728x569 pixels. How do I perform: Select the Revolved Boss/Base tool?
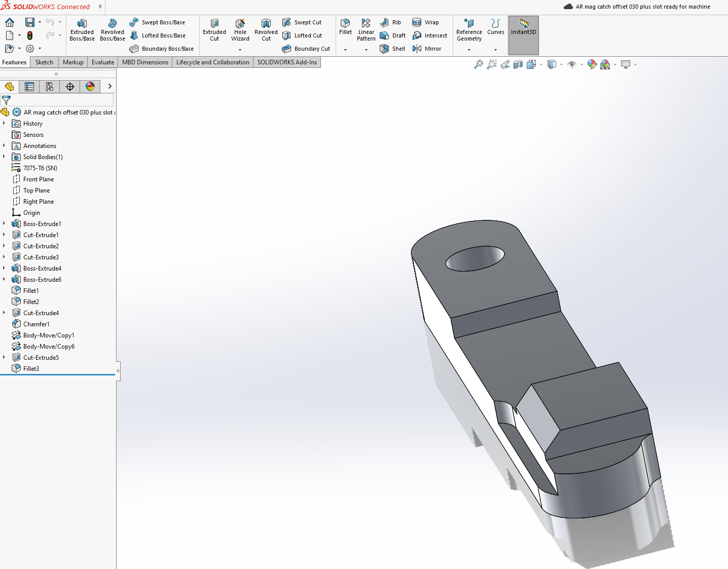113,30
